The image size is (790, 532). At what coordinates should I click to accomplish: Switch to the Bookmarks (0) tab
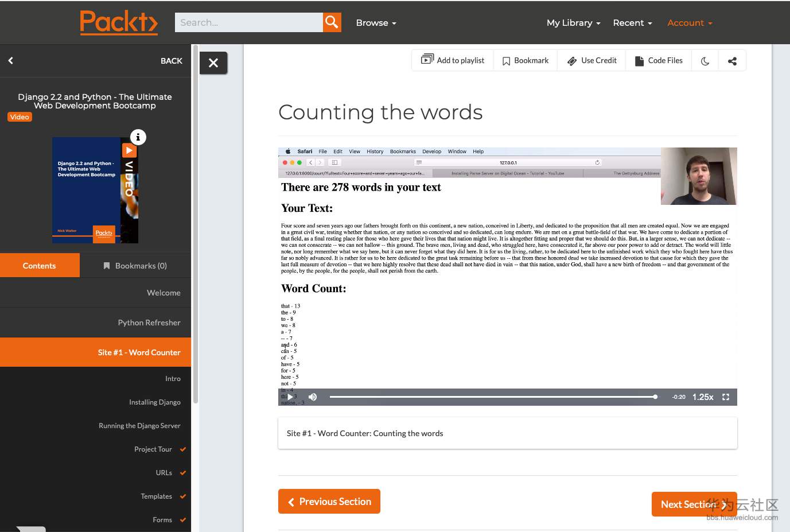135,266
